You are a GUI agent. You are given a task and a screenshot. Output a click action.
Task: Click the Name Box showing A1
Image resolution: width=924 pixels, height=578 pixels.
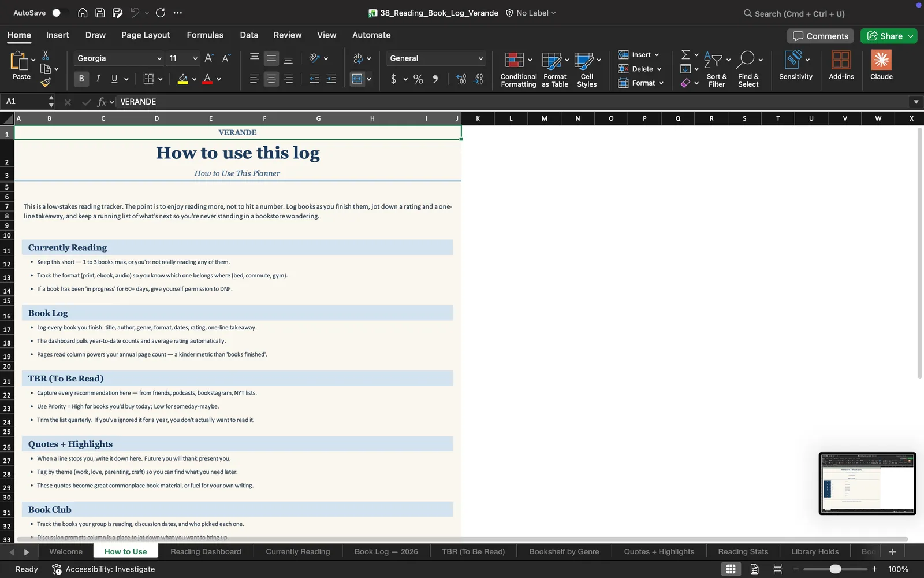tap(28, 102)
